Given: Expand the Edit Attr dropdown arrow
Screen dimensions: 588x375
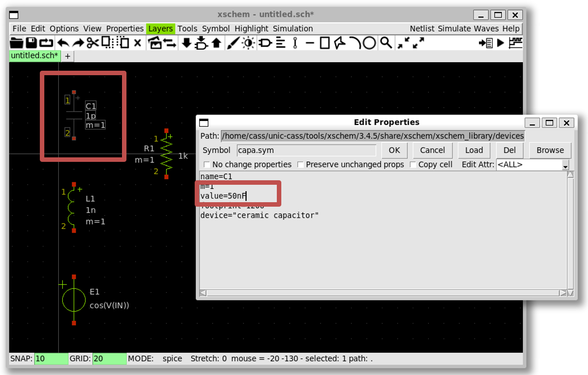Looking at the screenshot, I should [565, 165].
